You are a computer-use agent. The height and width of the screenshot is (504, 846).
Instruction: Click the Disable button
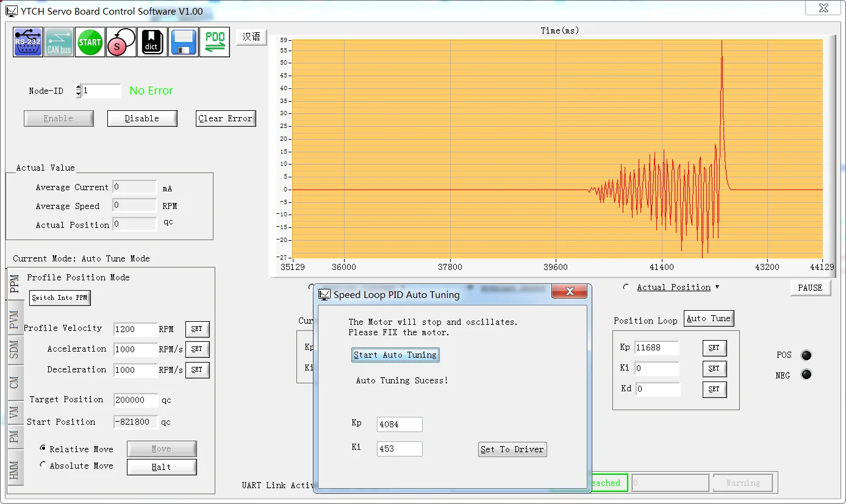[142, 118]
